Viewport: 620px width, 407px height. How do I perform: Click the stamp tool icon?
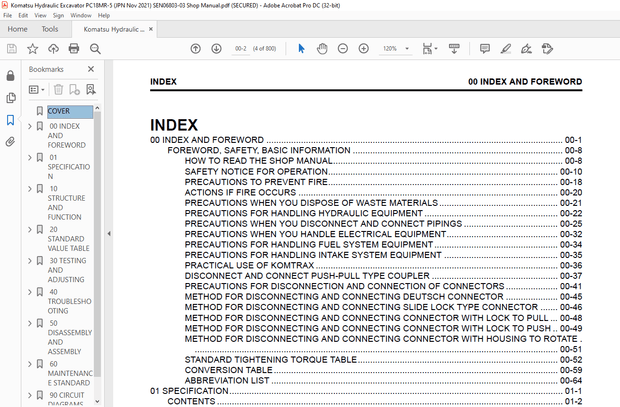click(x=547, y=49)
